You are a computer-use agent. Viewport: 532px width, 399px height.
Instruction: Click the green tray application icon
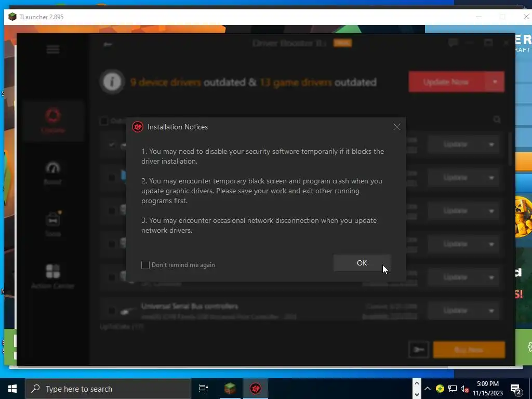[x=440, y=389]
